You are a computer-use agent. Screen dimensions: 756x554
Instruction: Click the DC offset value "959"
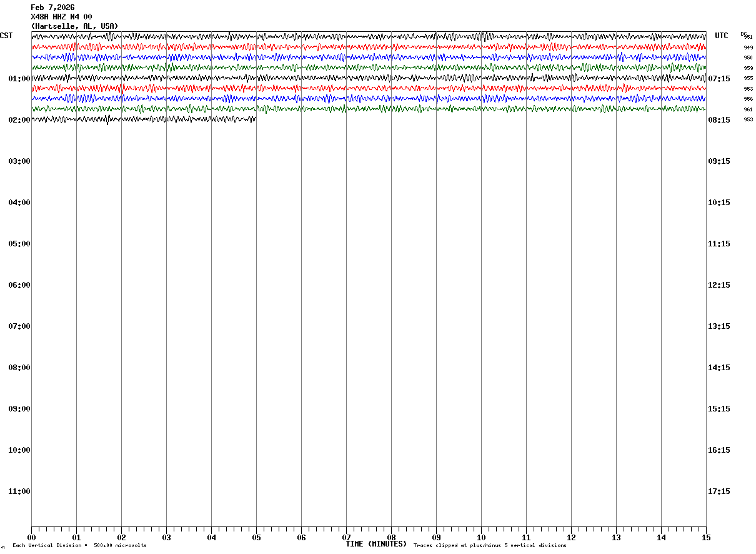pyautogui.click(x=748, y=68)
